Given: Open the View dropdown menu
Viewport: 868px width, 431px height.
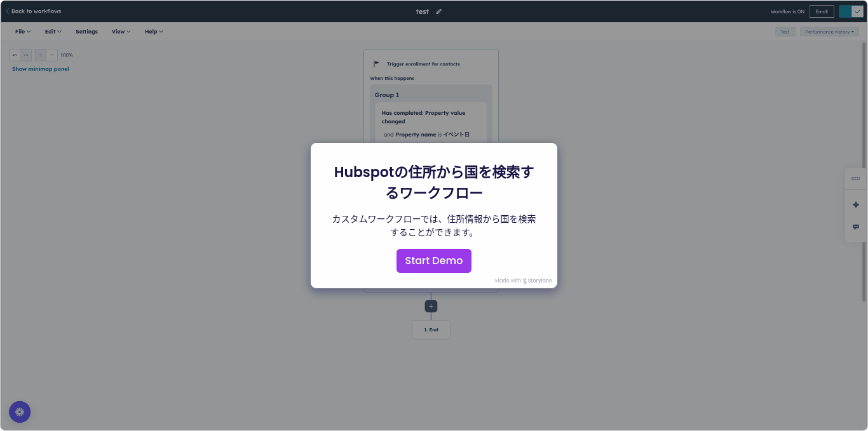Looking at the screenshot, I should pyautogui.click(x=121, y=32).
